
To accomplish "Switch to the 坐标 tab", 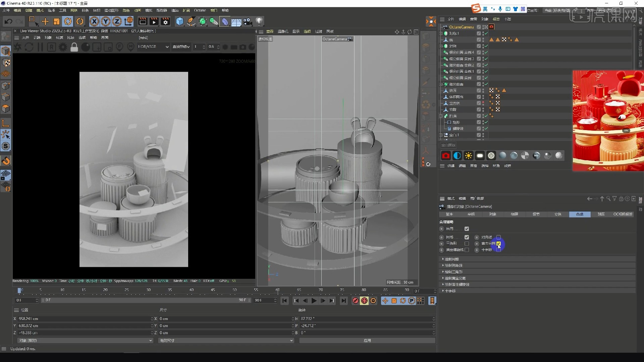I will click(x=471, y=214).
